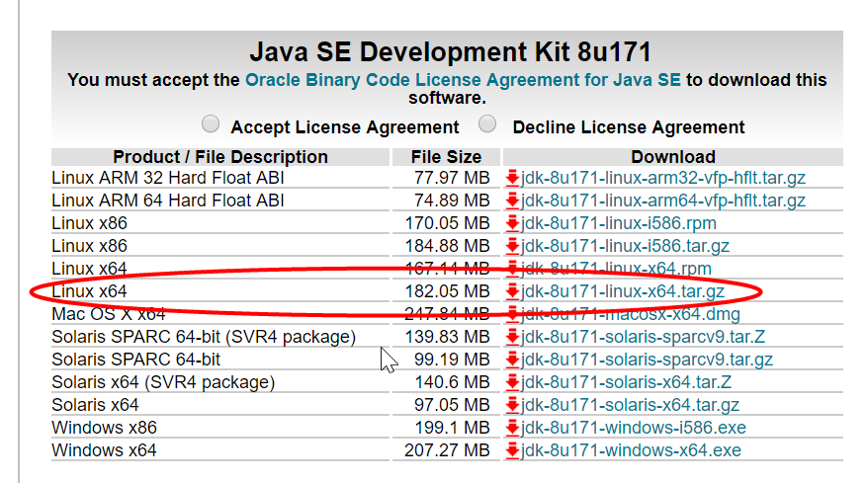Download jdk-8u171-linux-i586.tar.gz
Screen dimensions: 868x483
coord(625,246)
